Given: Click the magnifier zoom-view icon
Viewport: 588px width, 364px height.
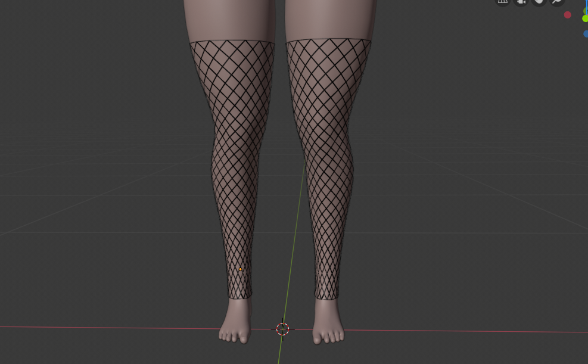Looking at the screenshot, I should click(557, 1).
